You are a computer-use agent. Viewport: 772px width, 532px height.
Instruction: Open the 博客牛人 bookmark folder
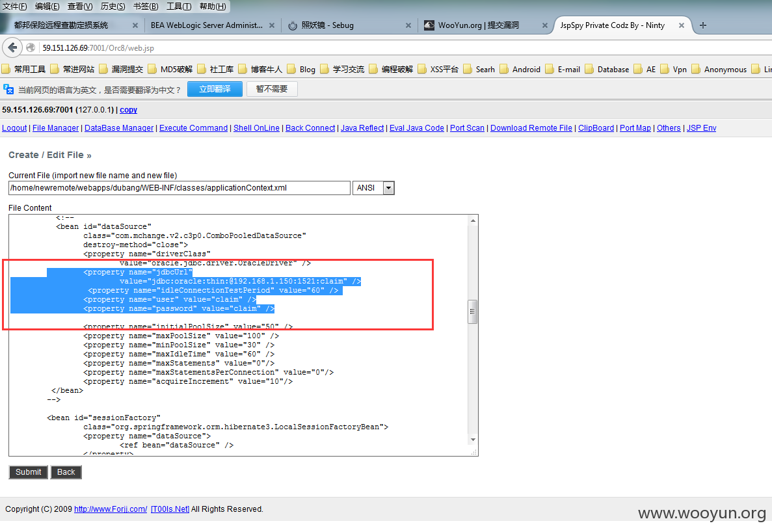pos(261,70)
